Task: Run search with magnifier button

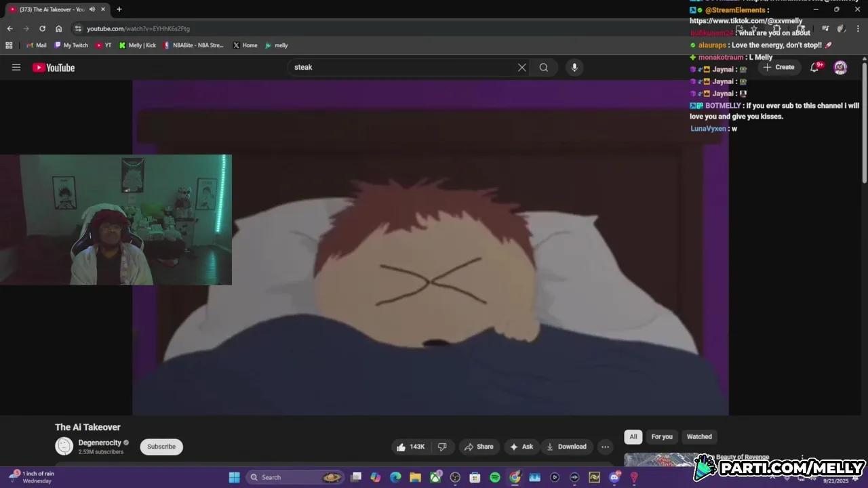Action: 544,67
